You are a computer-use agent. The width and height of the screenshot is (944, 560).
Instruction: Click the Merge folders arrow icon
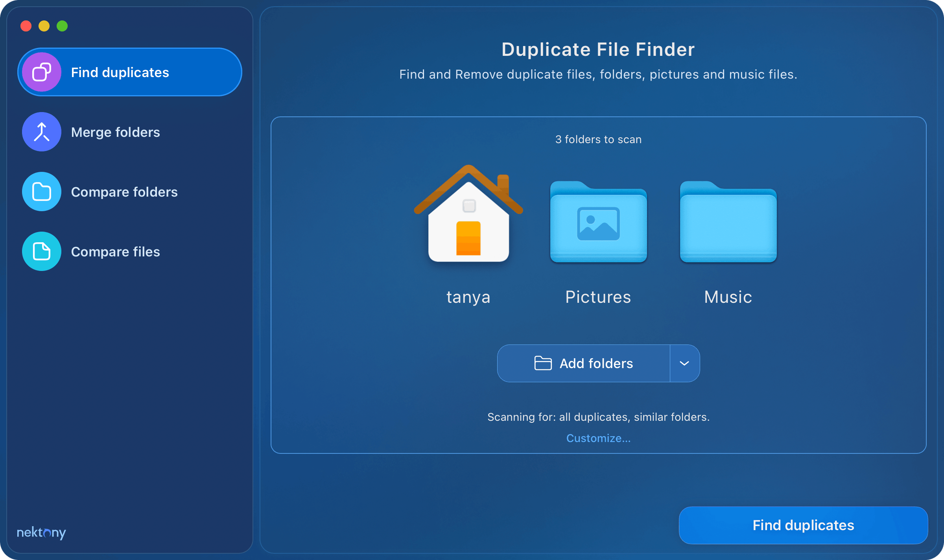click(42, 132)
